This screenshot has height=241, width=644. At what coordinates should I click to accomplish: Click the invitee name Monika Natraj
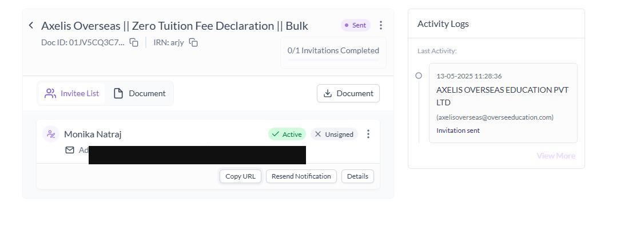click(x=93, y=134)
